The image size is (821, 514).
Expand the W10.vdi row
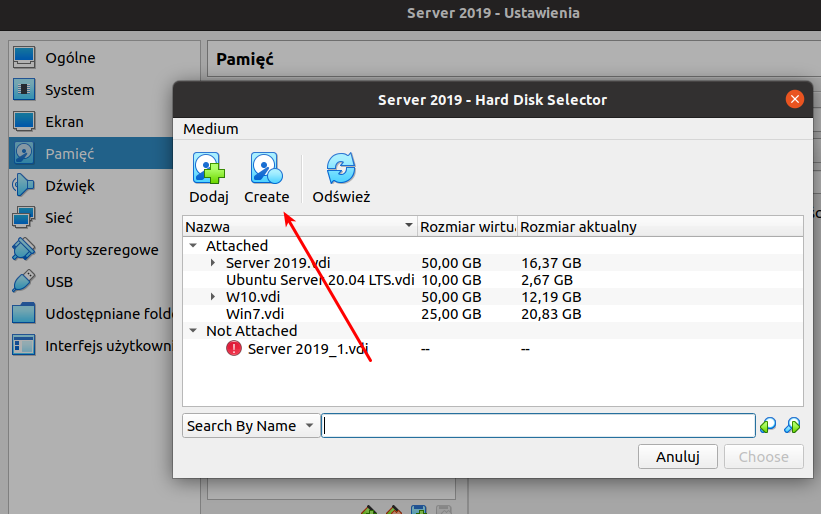[213, 297]
